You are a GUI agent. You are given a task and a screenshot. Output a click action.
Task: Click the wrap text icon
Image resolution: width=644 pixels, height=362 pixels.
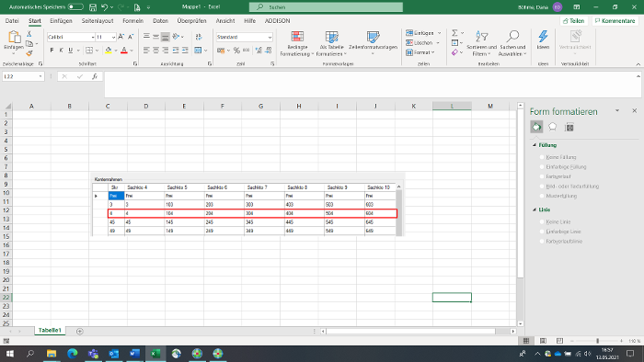click(199, 37)
